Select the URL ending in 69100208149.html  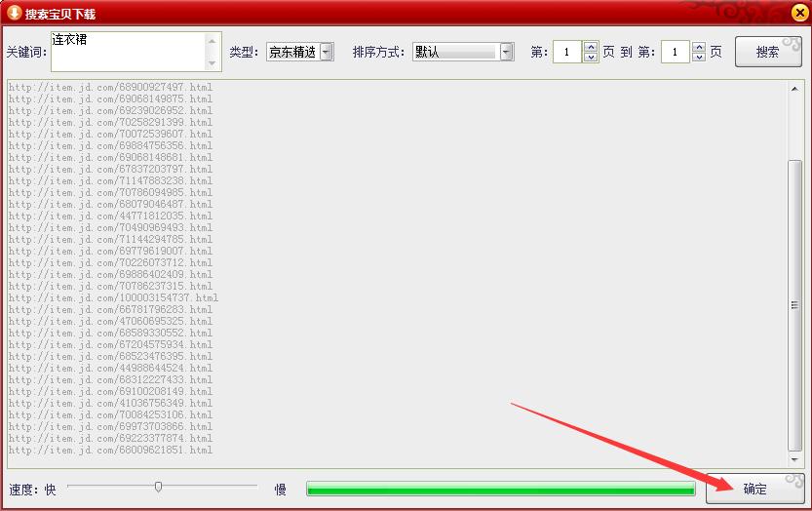point(110,391)
